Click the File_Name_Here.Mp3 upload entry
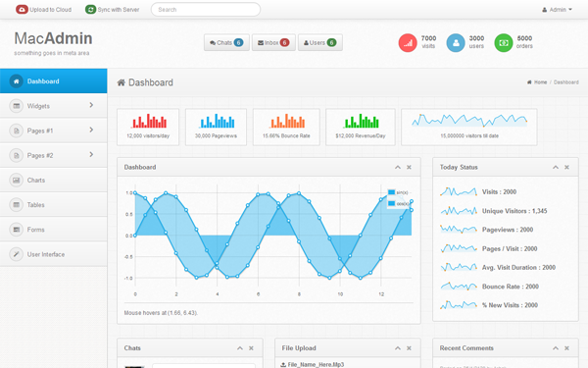 click(312, 364)
